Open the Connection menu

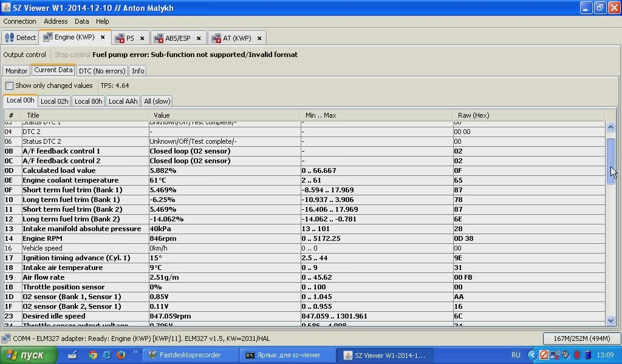[x=19, y=21]
